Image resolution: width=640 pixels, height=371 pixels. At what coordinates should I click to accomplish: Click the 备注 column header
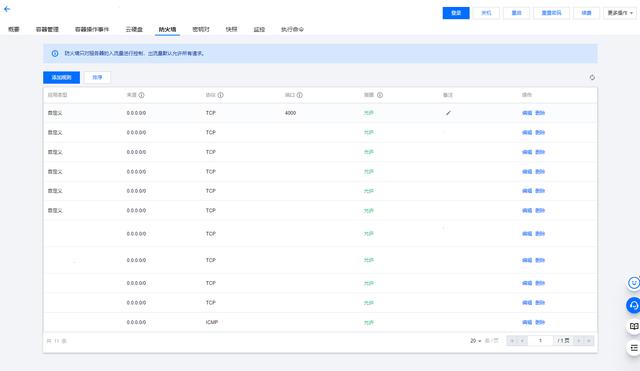point(448,95)
